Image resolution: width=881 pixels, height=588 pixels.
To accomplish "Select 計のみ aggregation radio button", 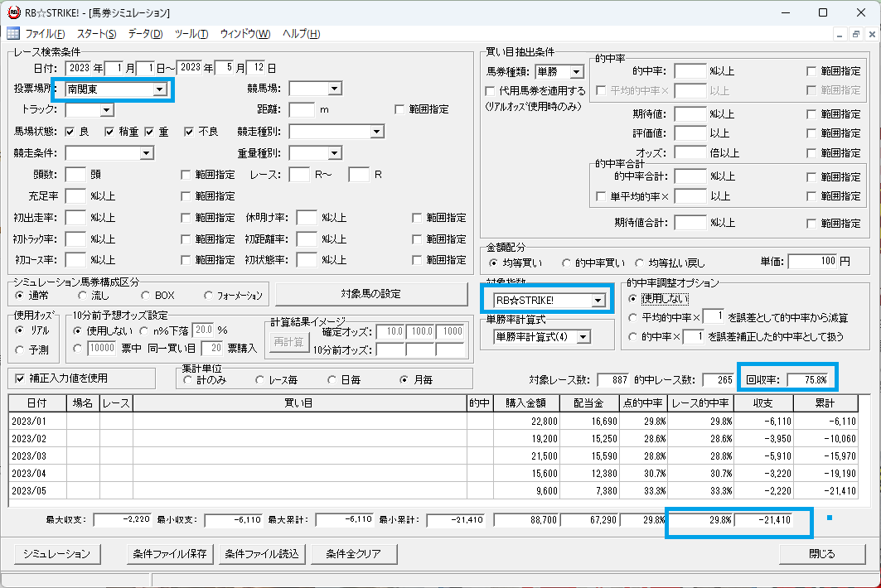I will 187,380.
